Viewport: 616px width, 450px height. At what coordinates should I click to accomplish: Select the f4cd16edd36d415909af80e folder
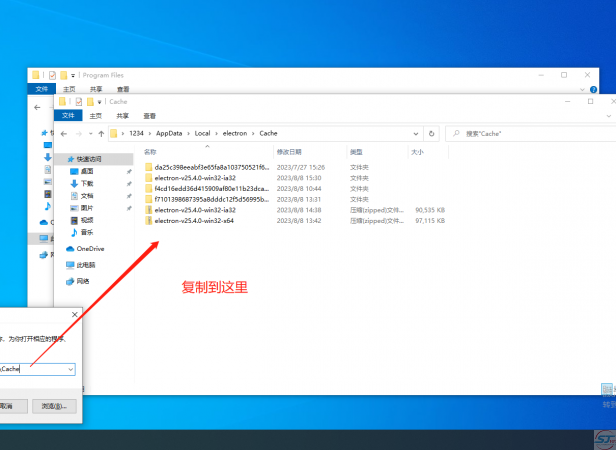pos(210,188)
